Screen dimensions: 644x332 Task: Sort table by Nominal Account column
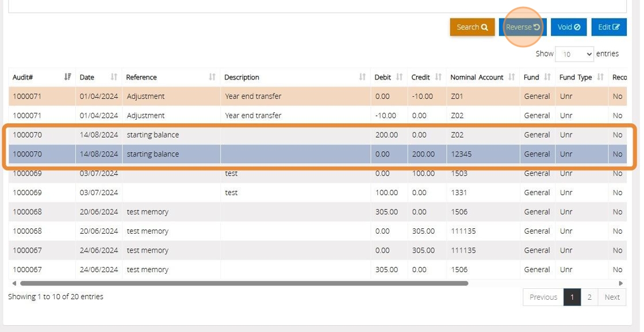(x=483, y=77)
